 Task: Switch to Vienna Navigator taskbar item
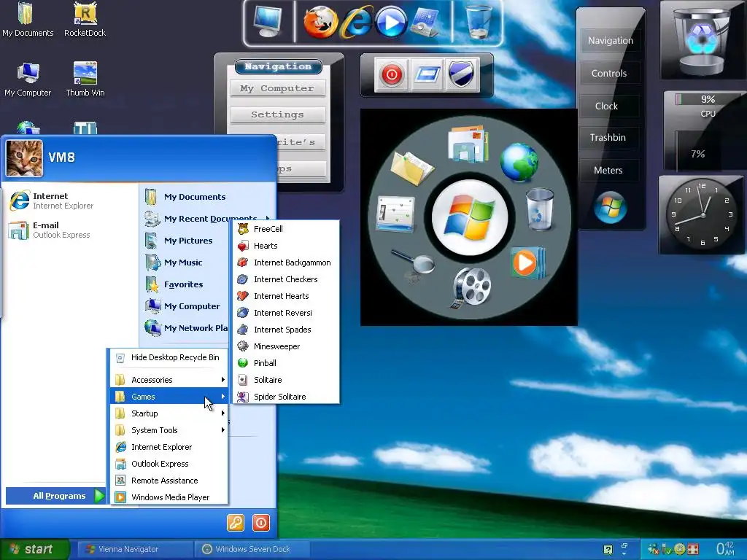[x=135, y=549]
